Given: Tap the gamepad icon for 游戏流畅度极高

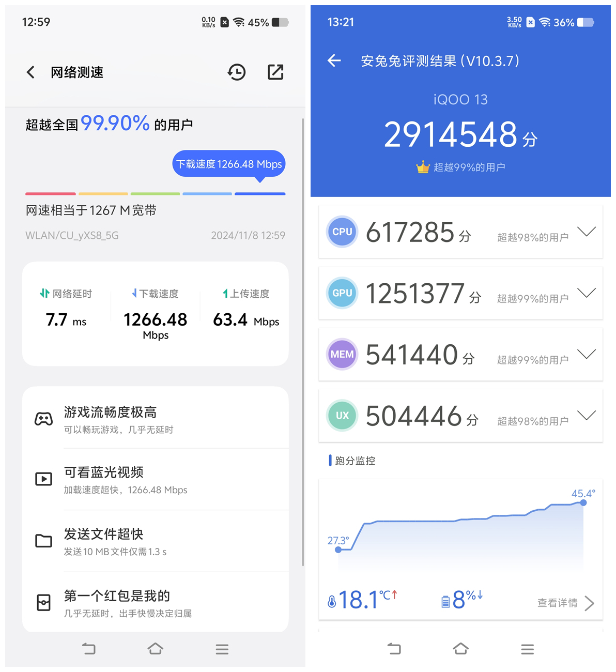Looking at the screenshot, I should coord(43,419).
